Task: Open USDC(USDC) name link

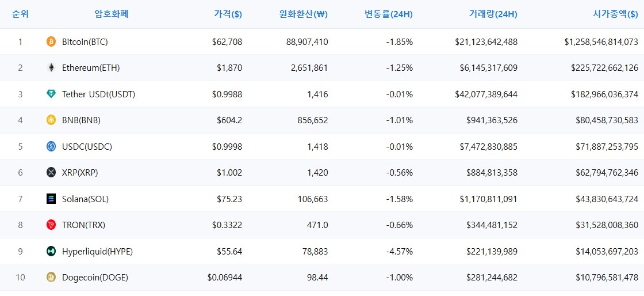Action: pos(87,147)
